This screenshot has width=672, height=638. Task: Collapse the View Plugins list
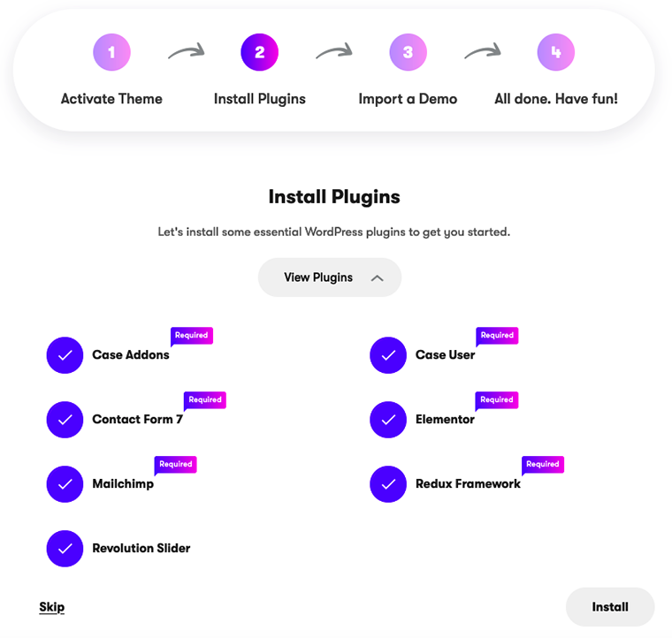[330, 277]
